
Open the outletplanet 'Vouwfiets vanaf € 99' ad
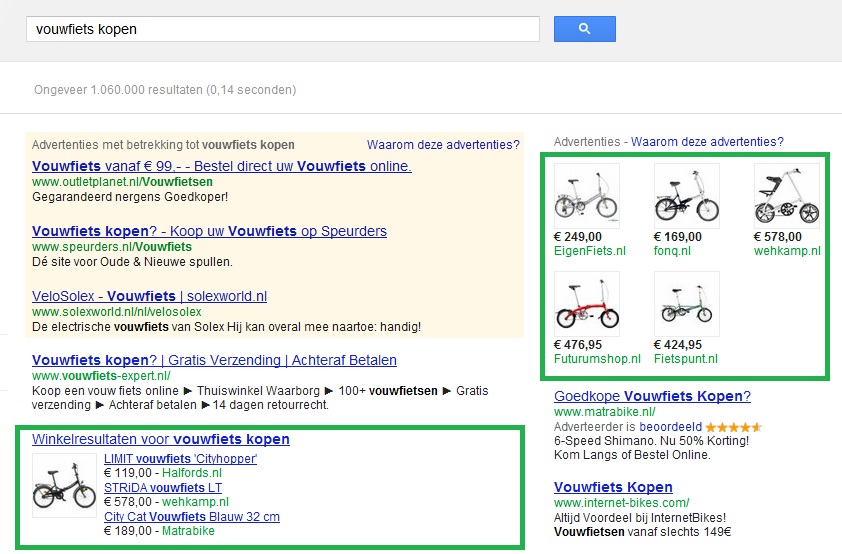221,166
